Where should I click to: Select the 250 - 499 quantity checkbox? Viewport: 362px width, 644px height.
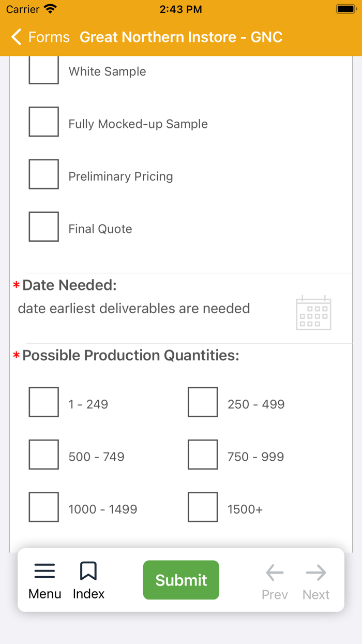[x=203, y=402]
